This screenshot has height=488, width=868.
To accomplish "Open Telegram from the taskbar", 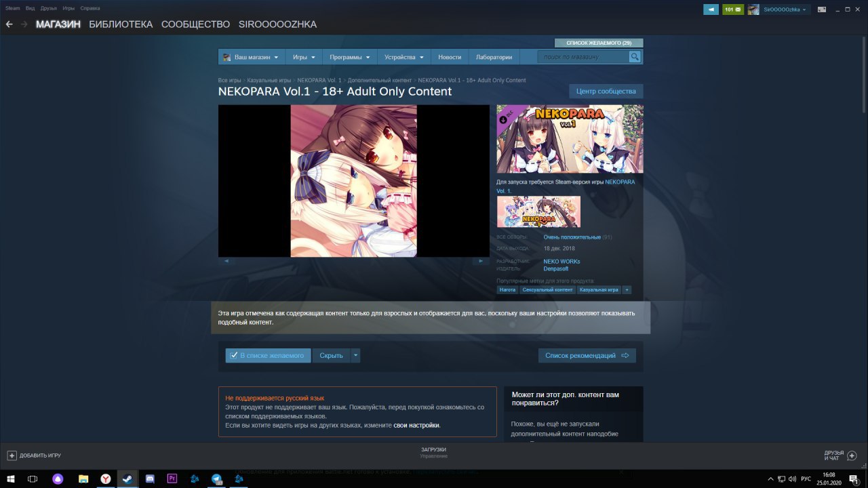I will [216, 479].
